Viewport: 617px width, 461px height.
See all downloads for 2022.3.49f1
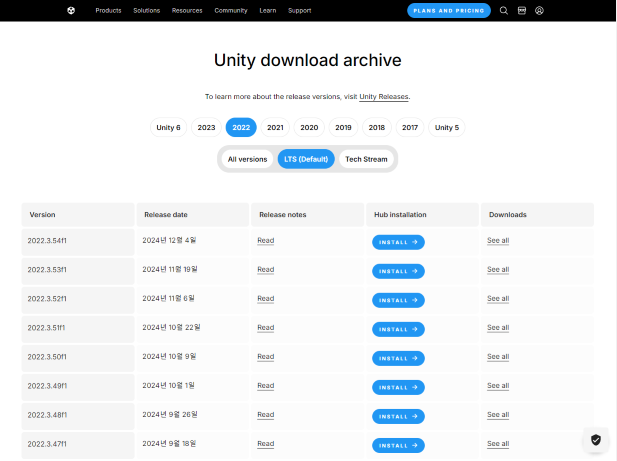tap(498, 386)
